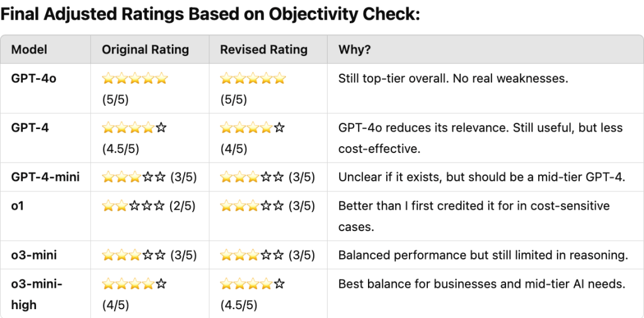644x318 pixels.
Task: Click the Model column header
Action: pos(29,49)
